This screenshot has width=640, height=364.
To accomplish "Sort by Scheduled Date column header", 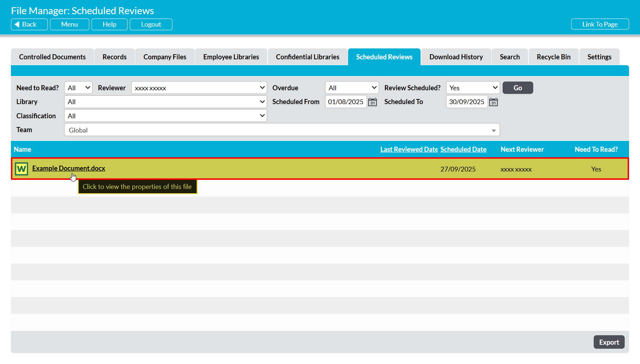I will pos(463,150).
